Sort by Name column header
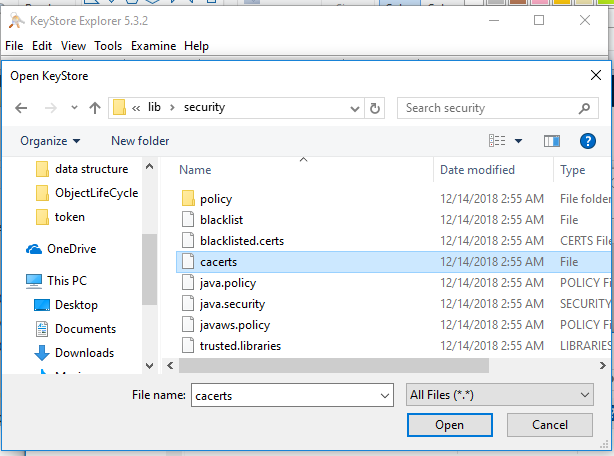 (195, 170)
